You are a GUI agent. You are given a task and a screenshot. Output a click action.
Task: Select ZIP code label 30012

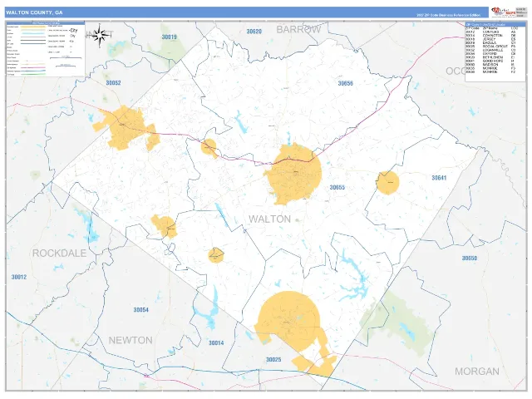point(18,277)
